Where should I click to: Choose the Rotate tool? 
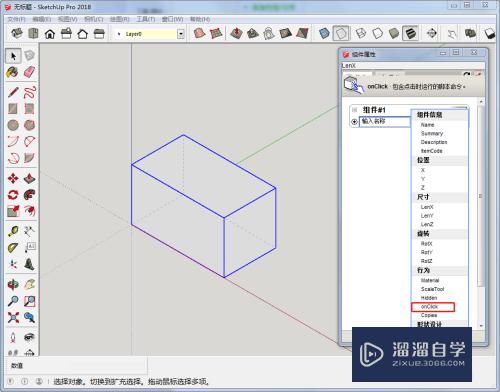[x=13, y=195]
